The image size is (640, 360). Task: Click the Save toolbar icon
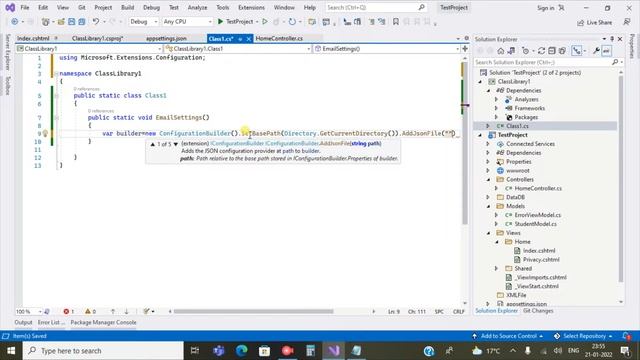[x=71, y=22]
